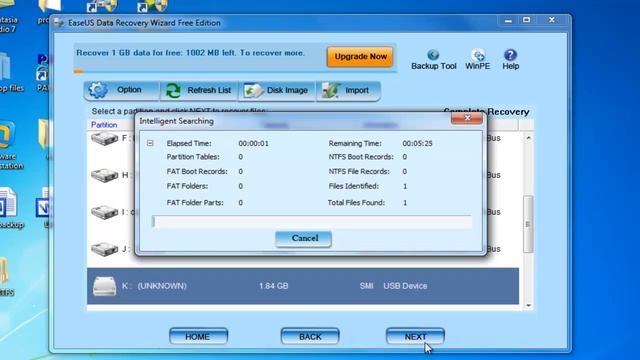The height and width of the screenshot is (360, 640).
Task: Select the H: drive icon
Action: (104, 176)
